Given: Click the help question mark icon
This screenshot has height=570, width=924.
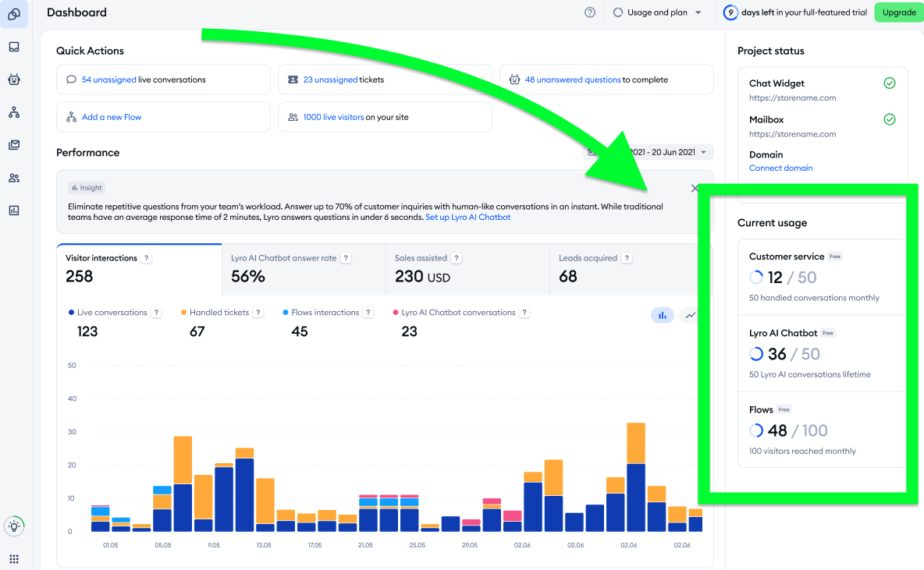Looking at the screenshot, I should tap(590, 12).
